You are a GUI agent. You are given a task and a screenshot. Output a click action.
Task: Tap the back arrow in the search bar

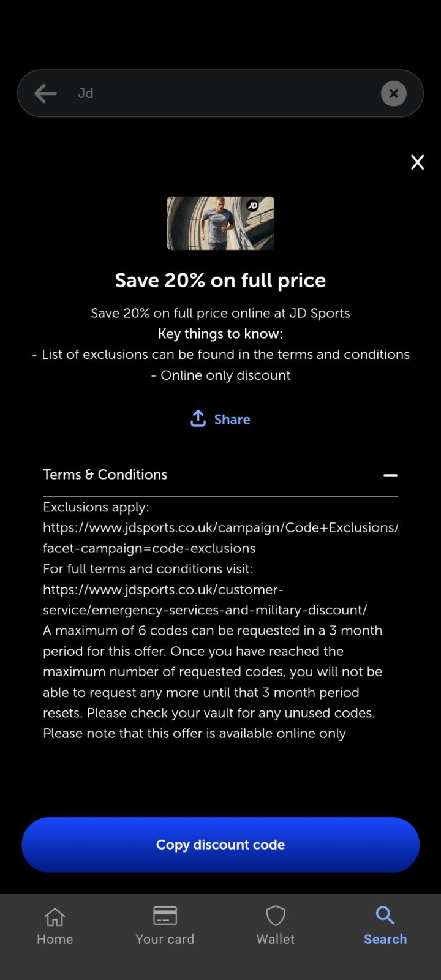pyautogui.click(x=44, y=93)
